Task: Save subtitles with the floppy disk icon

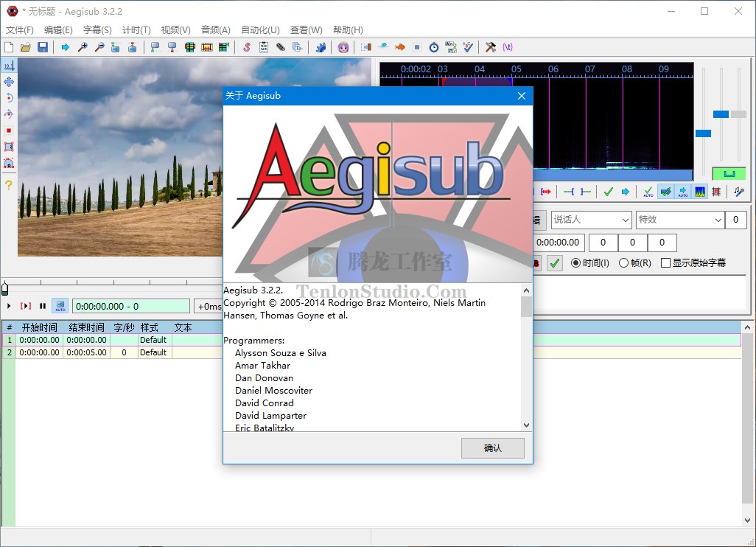Action: (43, 46)
